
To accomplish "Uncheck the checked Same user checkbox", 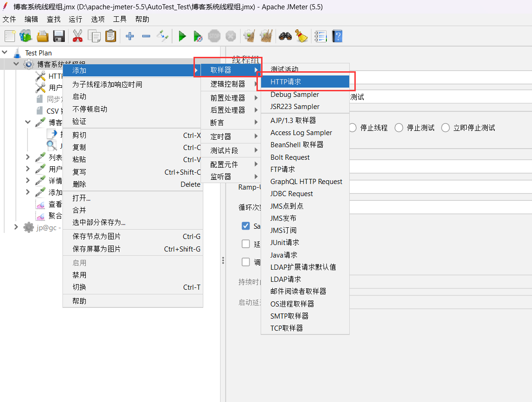I will [246, 226].
